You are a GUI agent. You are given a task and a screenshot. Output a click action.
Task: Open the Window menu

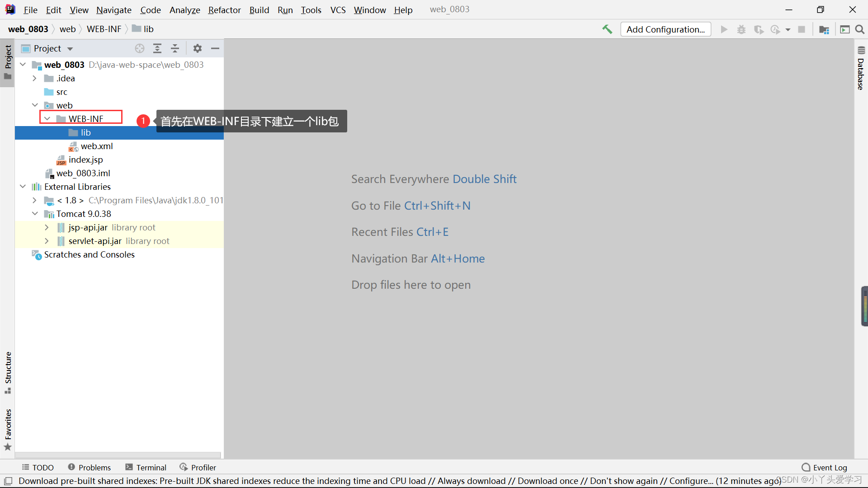370,9
